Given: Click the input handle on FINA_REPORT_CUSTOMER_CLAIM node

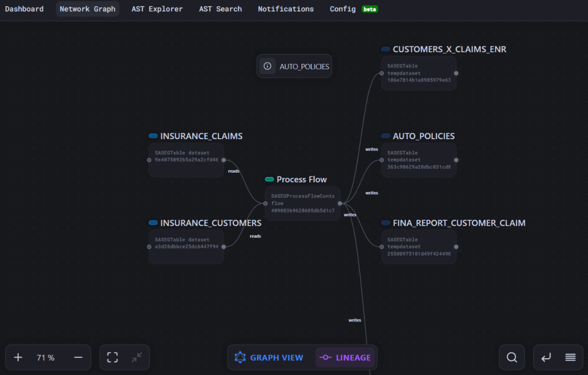Looking at the screenshot, I should pos(382,247).
